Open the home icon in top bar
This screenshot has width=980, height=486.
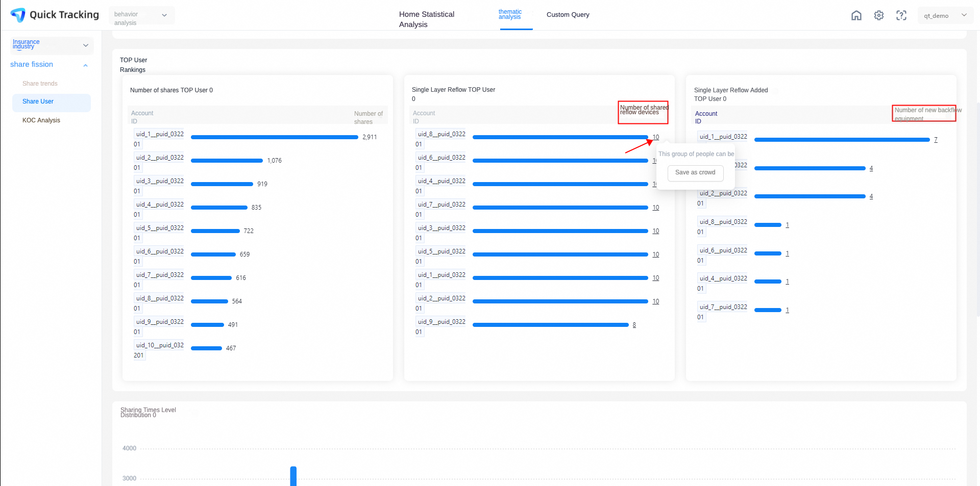point(856,15)
